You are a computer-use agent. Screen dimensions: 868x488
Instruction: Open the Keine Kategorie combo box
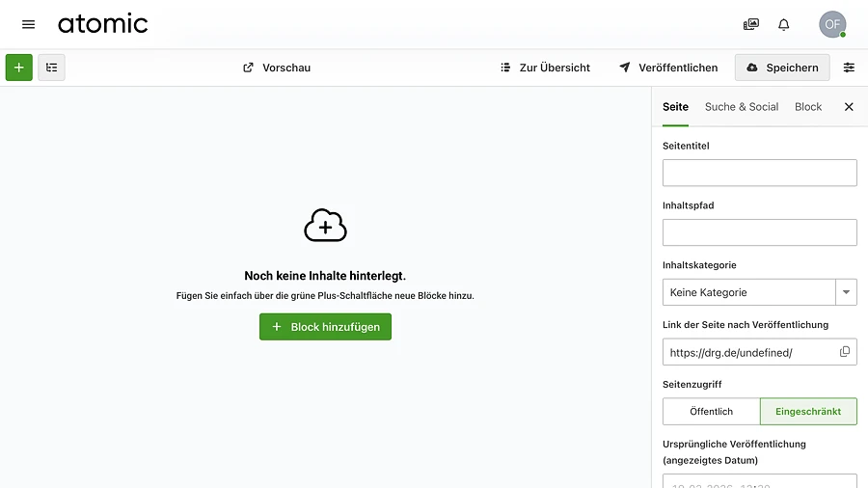pos(748,292)
